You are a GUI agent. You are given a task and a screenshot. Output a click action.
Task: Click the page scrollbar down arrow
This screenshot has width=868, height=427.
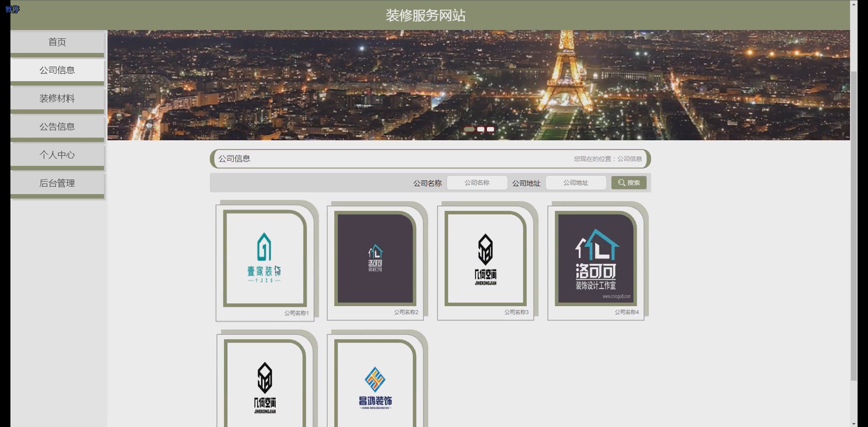tap(854, 423)
